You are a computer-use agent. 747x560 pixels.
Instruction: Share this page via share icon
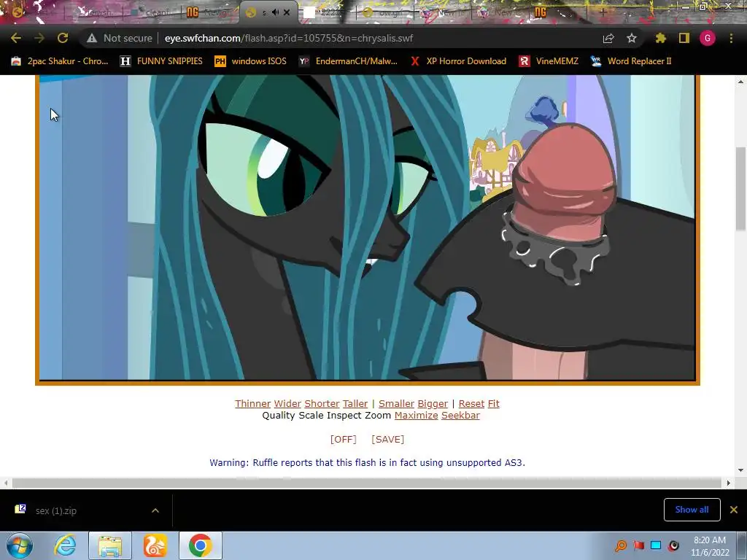point(608,38)
